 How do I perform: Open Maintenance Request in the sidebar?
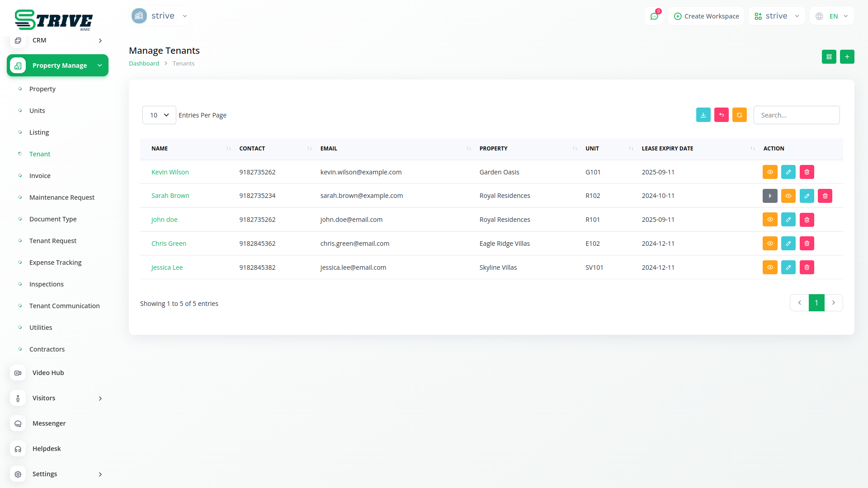(x=62, y=197)
